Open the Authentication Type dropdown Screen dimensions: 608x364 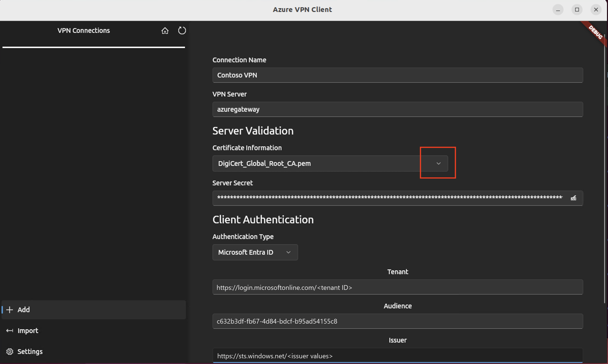[x=255, y=252]
